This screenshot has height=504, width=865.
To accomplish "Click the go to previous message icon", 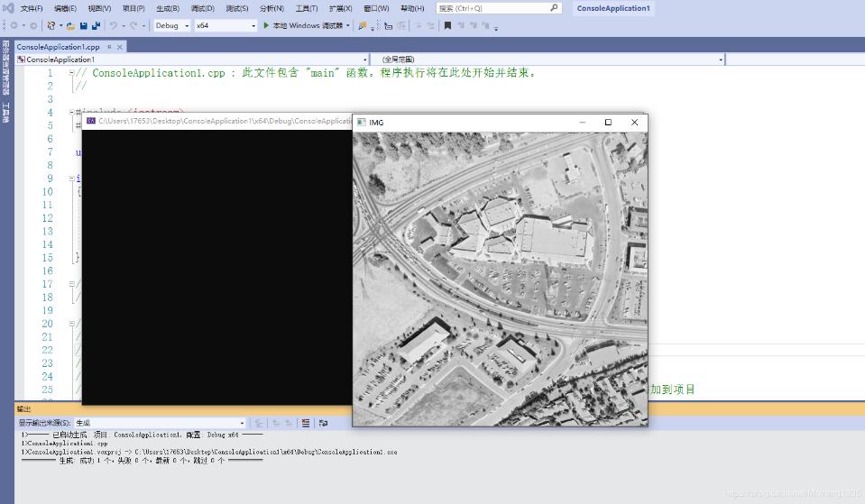I will (x=275, y=423).
